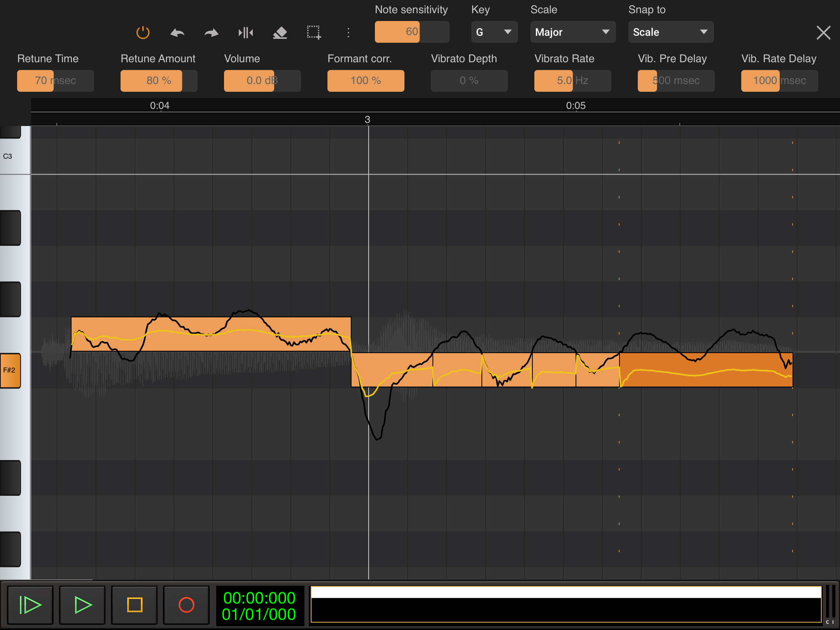Close the pitch editor panel
Screen dimensions: 840x630
(x=823, y=33)
